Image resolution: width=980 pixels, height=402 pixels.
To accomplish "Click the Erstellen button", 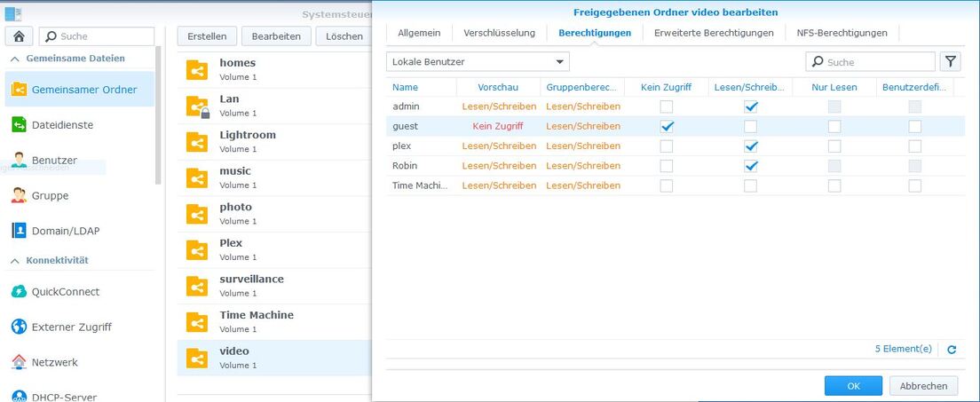I will (207, 36).
